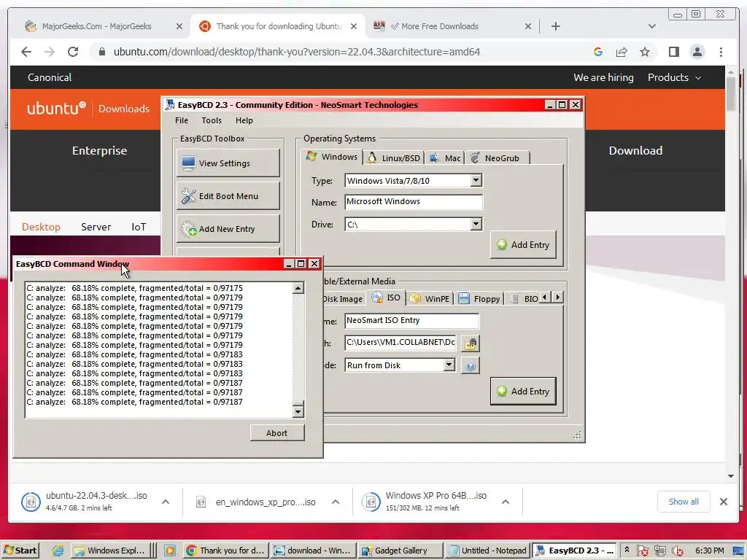Close the Thank you for downloading Ubuntu tab
This screenshot has height=560, width=747.
[x=354, y=26]
